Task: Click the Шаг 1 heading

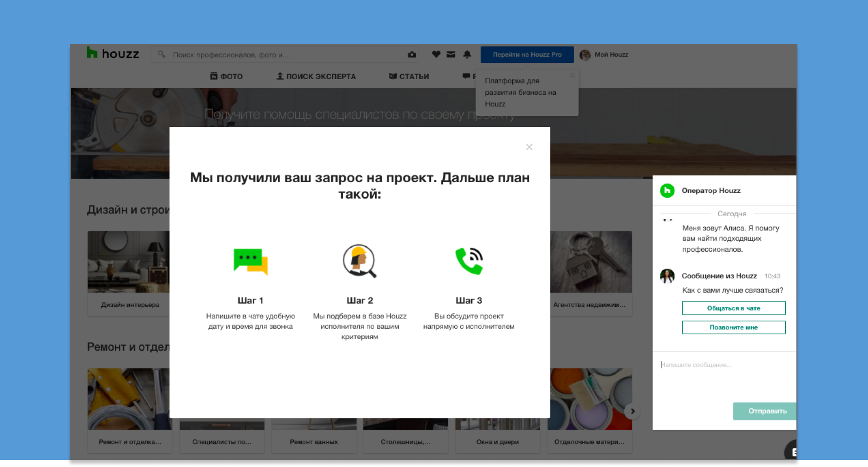Action: click(250, 300)
